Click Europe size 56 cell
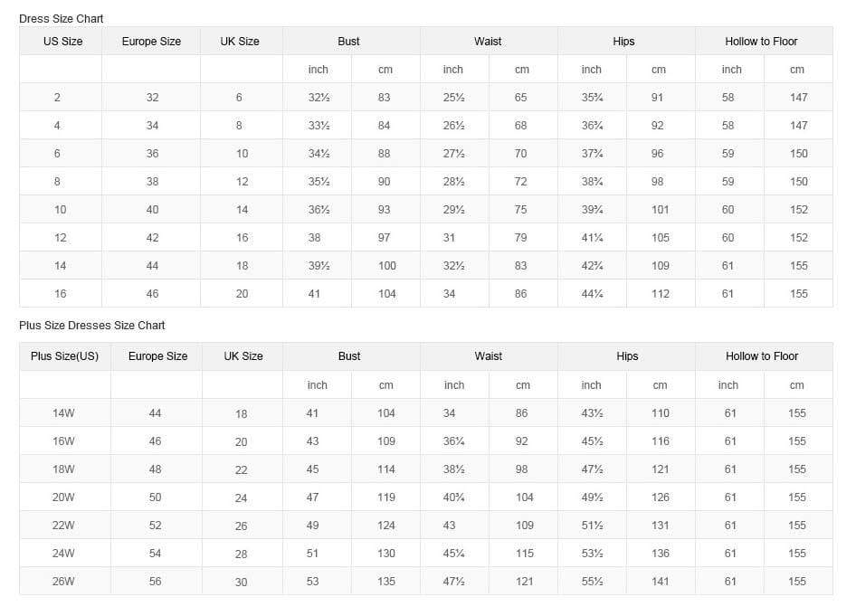The height and width of the screenshot is (616, 856). point(155,582)
